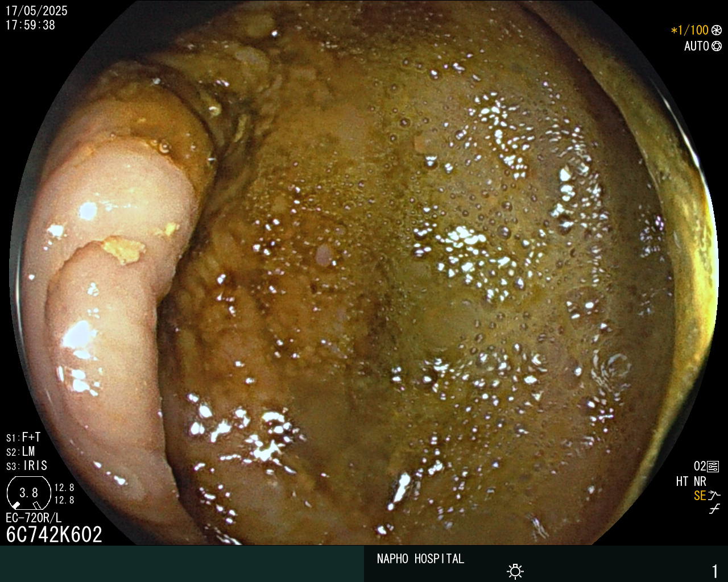Click the brightness sun icon under NAPHO HOSPITAL
Screen dimensions: 728x582
click(x=515, y=571)
